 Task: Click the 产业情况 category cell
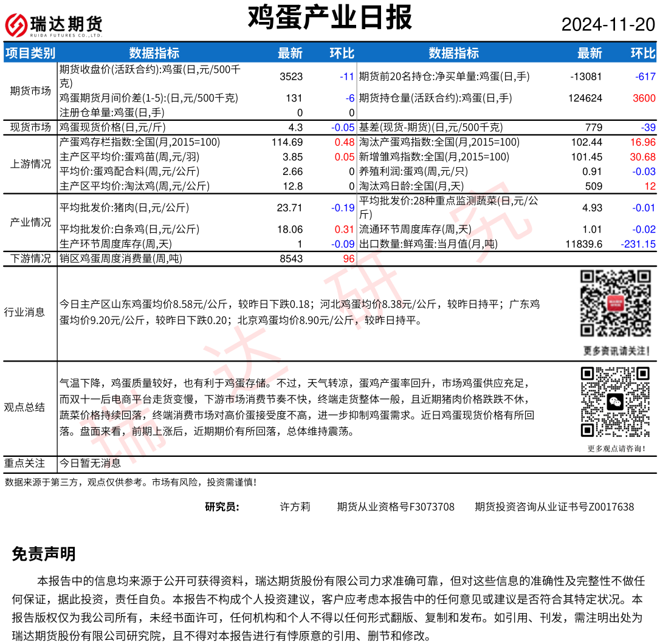click(30, 222)
